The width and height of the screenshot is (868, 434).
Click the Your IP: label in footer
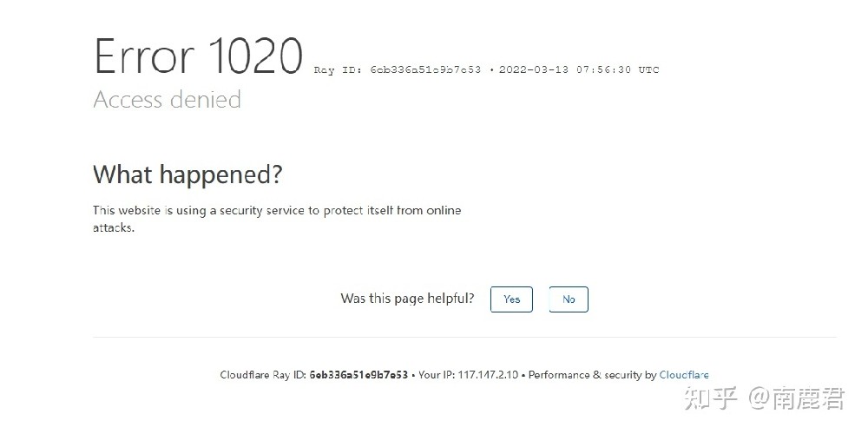click(437, 375)
